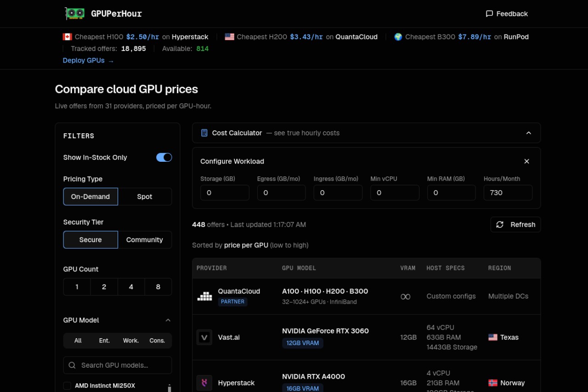Click the HOST SPECS column header
Viewport: 588px width, 392px height.
pos(446,268)
